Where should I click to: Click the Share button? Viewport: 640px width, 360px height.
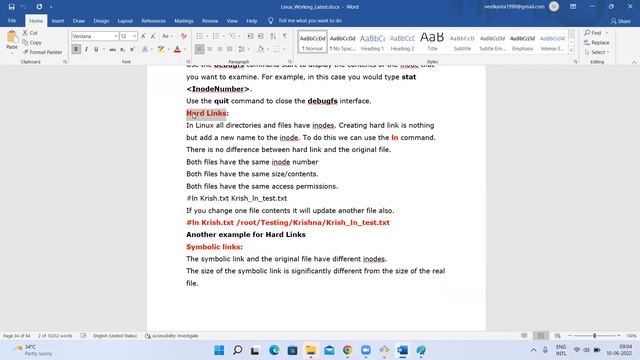click(x=621, y=21)
